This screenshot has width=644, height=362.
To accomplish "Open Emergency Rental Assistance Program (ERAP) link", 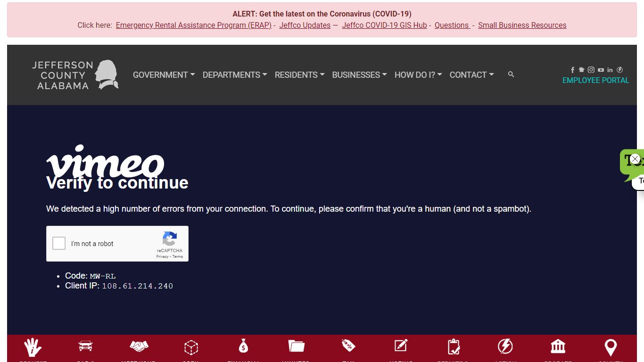I will click(194, 25).
